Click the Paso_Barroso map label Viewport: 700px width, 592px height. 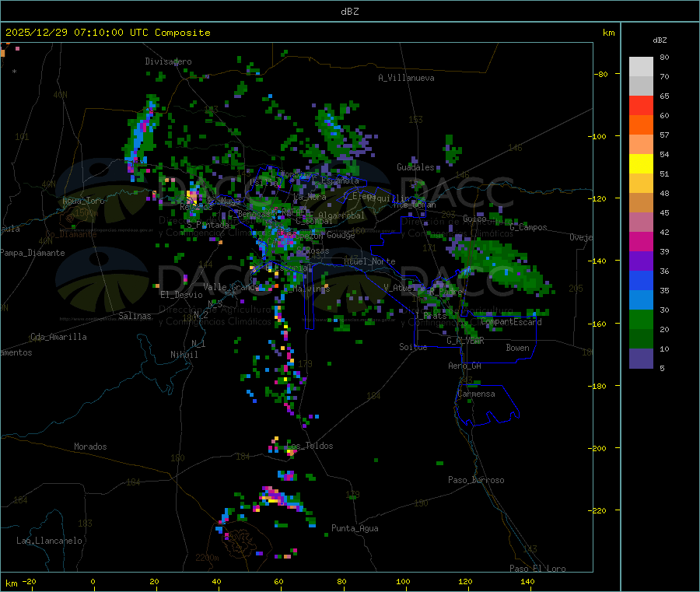pos(476,480)
